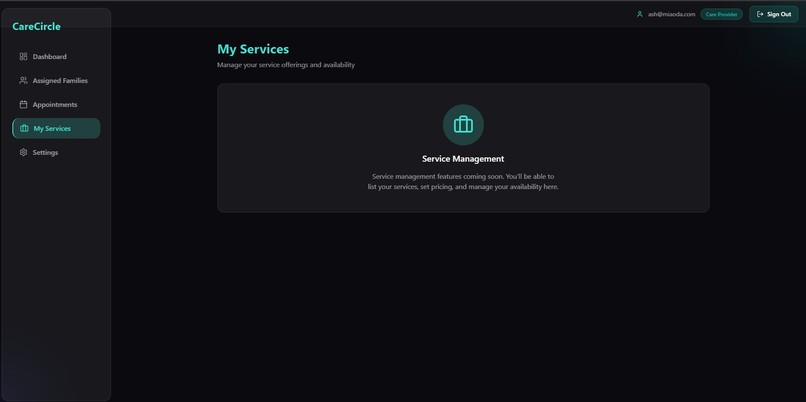The height and width of the screenshot is (402, 806).
Task: Open Settings from sidebar
Action: [x=56, y=153]
